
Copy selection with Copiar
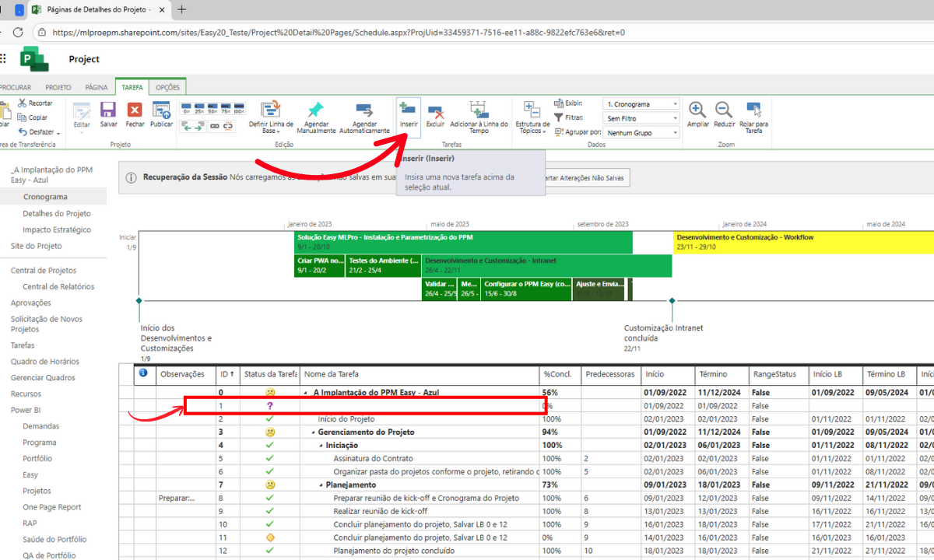33,117
